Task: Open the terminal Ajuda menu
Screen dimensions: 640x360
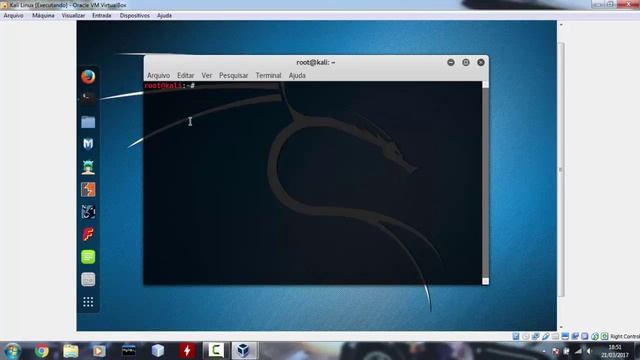Action: pos(297,76)
